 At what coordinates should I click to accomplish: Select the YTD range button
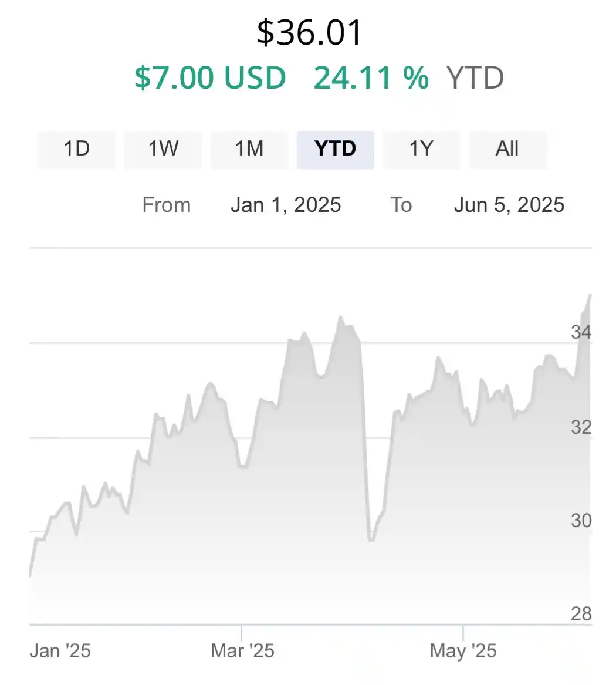coord(336,150)
